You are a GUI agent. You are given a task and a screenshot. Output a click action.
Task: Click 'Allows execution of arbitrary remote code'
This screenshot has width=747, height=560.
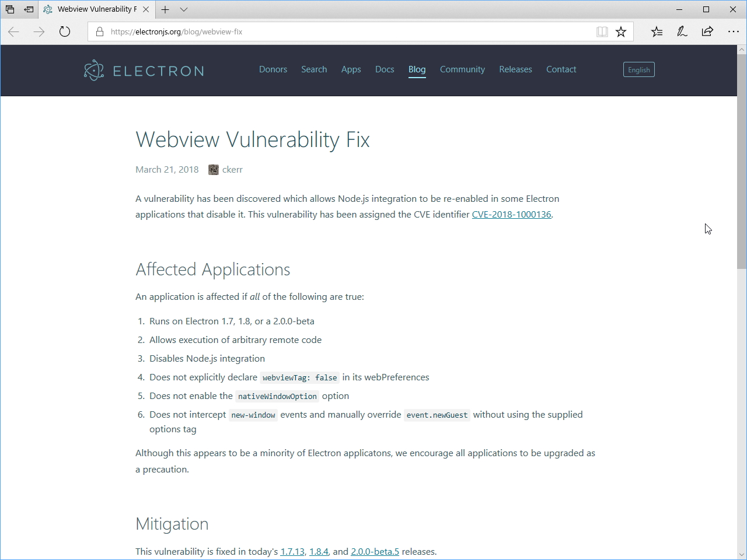[235, 340]
